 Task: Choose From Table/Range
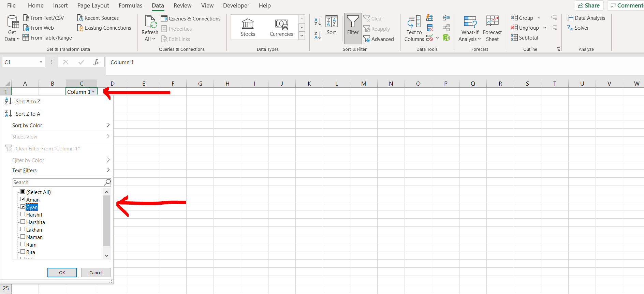click(x=47, y=38)
